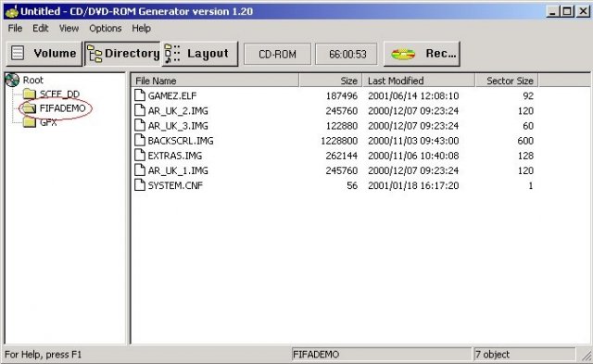Click the sector size value 128
Image resolution: width=593 pixels, height=364 pixels.
(525, 156)
